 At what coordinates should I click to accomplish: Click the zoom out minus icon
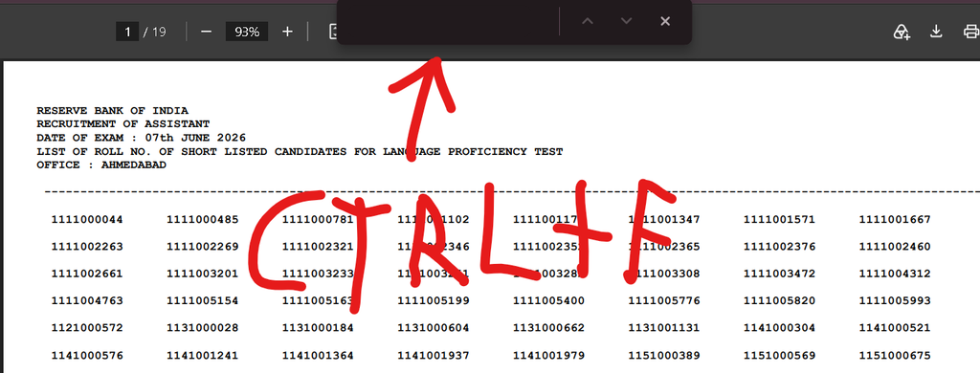click(207, 32)
